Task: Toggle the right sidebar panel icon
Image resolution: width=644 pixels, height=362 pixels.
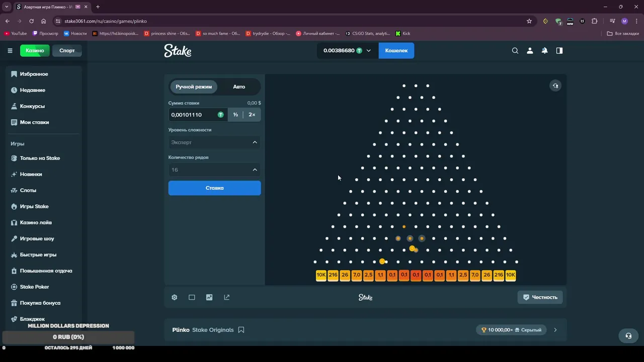Action: tap(559, 51)
